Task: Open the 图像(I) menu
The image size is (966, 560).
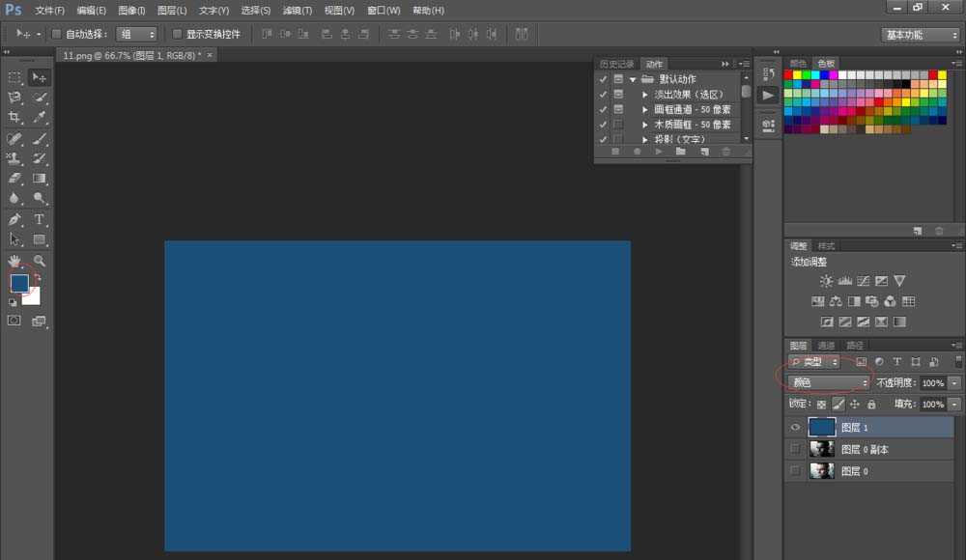Action: [x=131, y=10]
